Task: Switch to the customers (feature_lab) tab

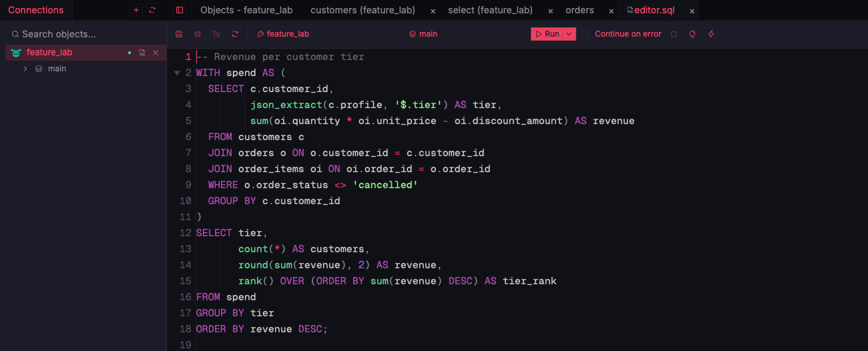Action: (x=363, y=10)
